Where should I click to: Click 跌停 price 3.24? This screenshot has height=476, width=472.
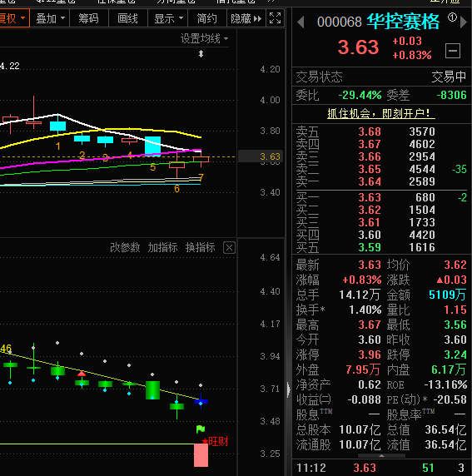455,355
